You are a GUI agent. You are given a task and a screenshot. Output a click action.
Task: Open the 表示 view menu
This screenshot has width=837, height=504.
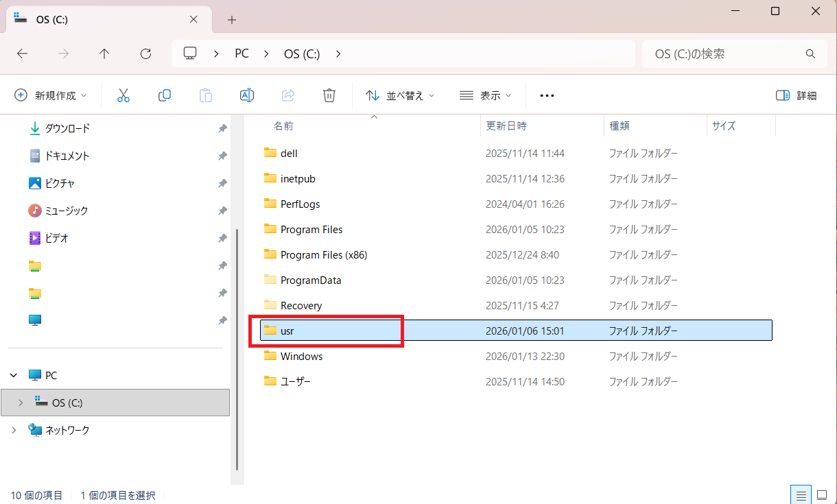tap(486, 95)
